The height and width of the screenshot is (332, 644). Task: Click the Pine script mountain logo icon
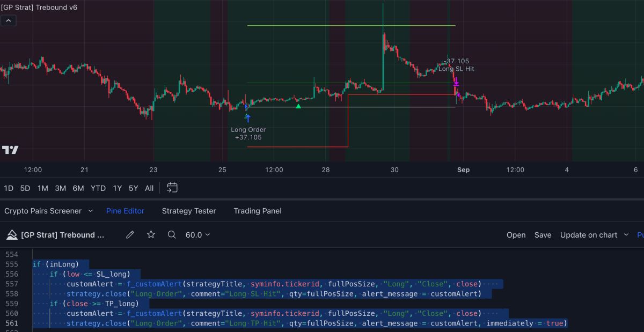[x=11, y=235]
